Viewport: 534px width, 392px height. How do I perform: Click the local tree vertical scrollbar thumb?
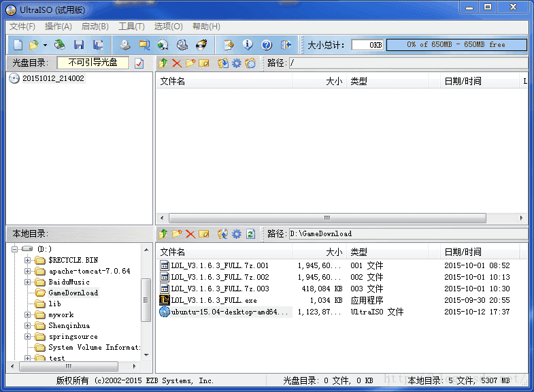click(x=146, y=299)
